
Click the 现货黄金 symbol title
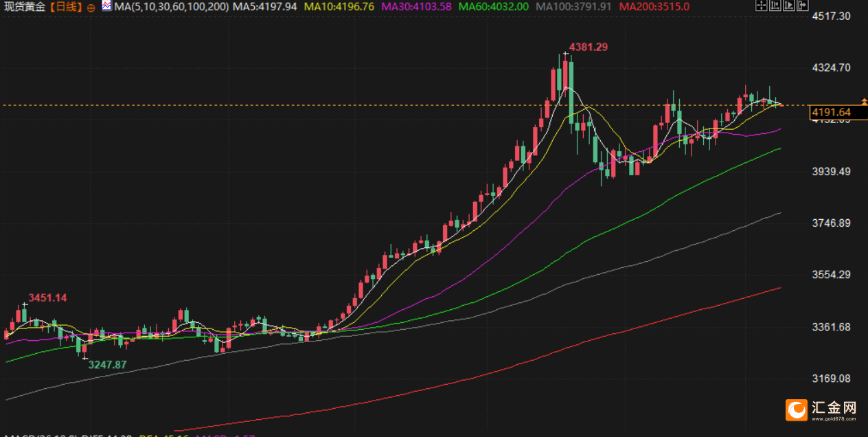point(25,7)
